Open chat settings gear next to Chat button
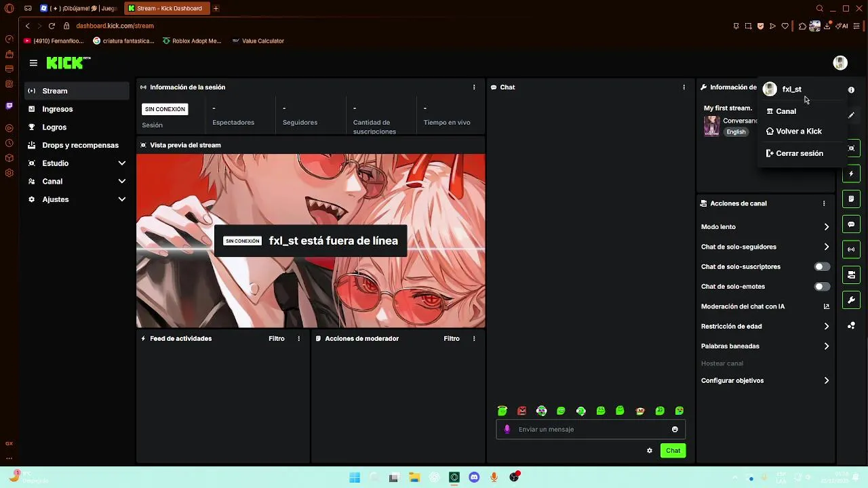The image size is (868, 488). [650, 451]
